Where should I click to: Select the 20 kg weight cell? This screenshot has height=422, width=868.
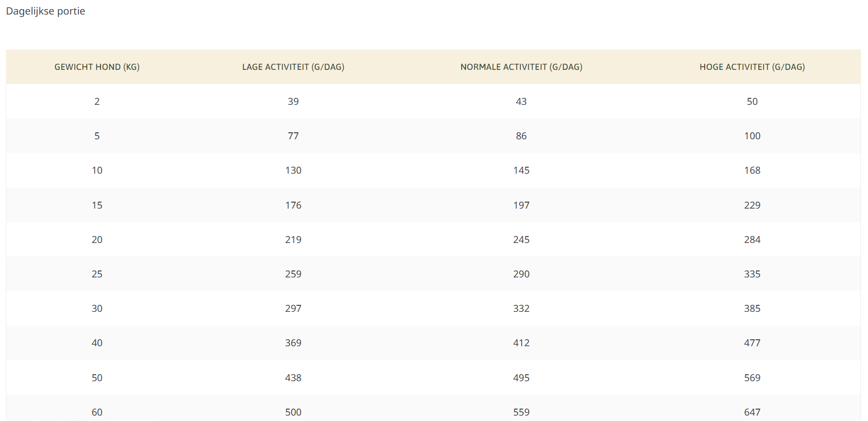97,240
